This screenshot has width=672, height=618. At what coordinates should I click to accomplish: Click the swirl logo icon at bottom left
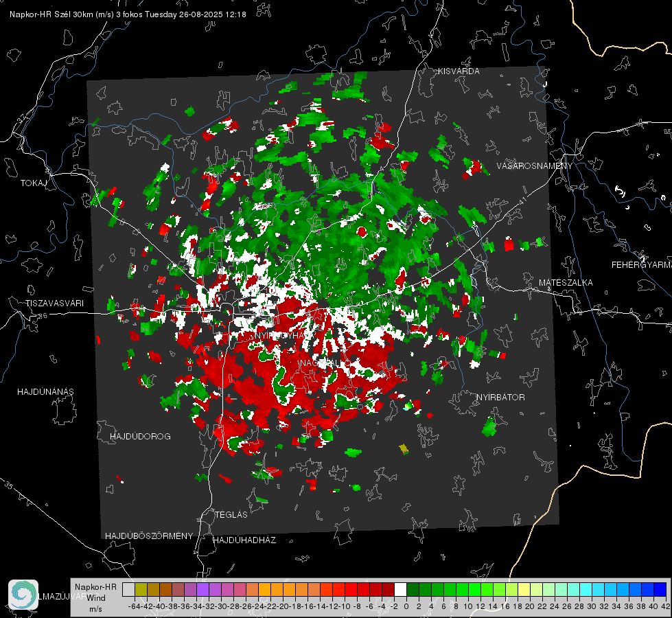23,595
